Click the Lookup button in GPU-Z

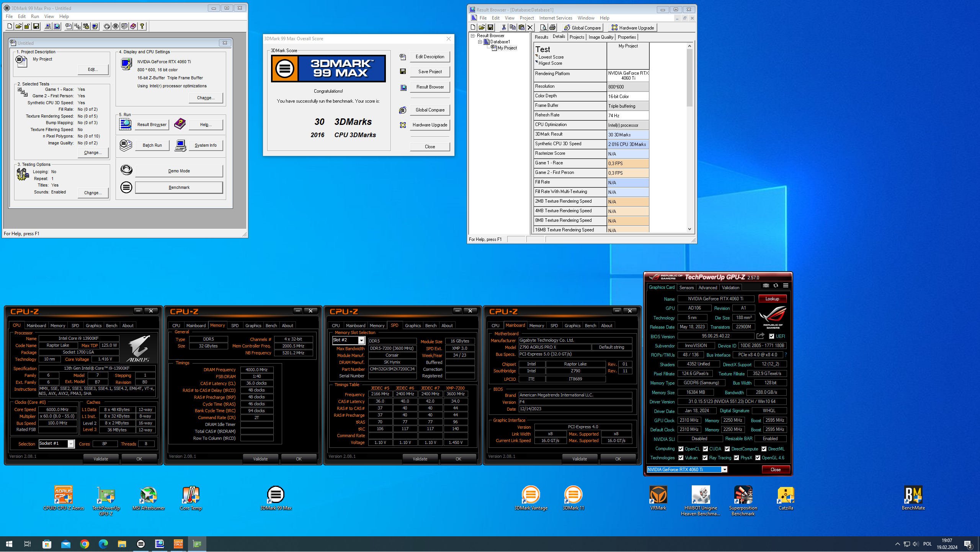[772, 299]
